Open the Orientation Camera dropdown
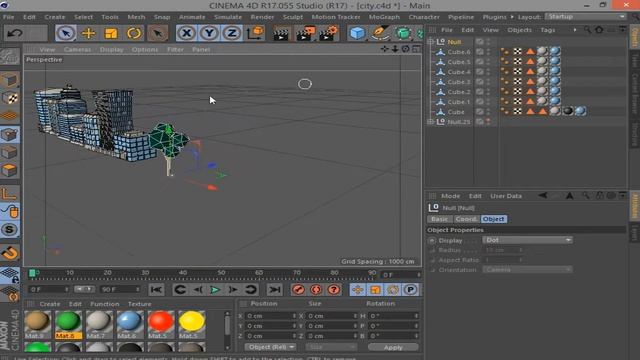 tap(527, 270)
